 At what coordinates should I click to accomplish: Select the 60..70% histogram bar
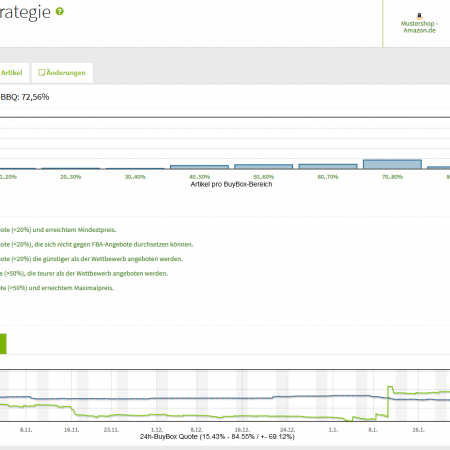(328, 166)
